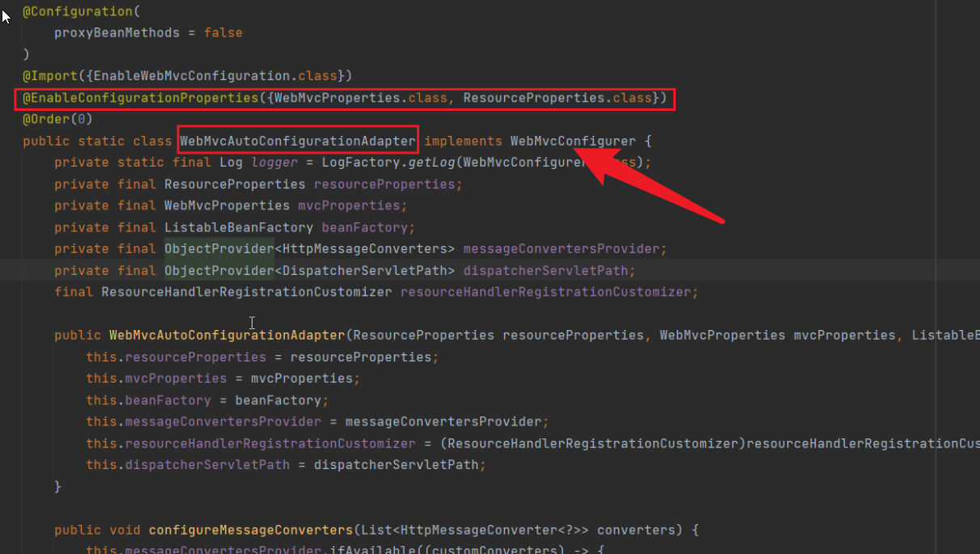Click the (ResourceHandlerRegistrationCustomizer) cast expression
The width and height of the screenshot is (980, 554).
click(593, 443)
